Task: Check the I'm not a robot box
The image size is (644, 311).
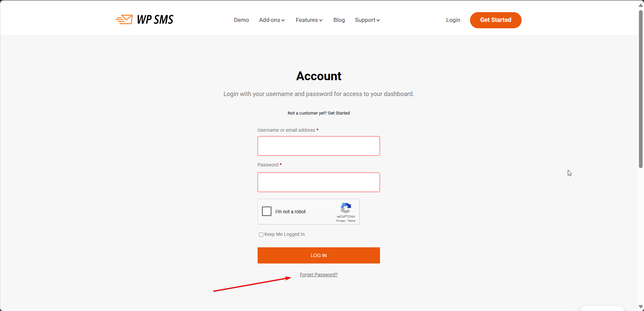Action: pos(267,211)
